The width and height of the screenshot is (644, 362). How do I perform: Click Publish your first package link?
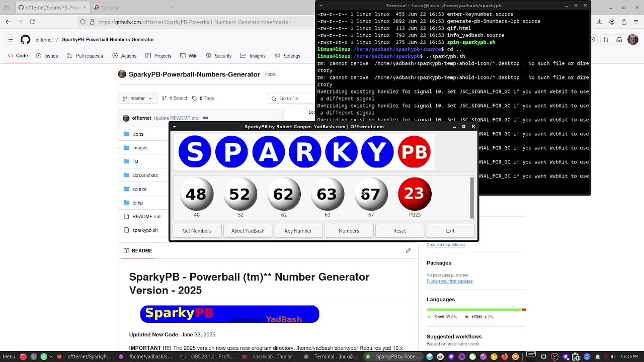coord(449,281)
